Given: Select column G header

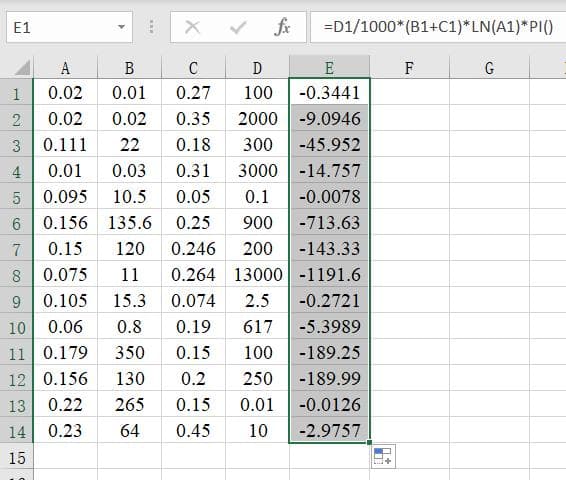Looking at the screenshot, I should [x=489, y=67].
